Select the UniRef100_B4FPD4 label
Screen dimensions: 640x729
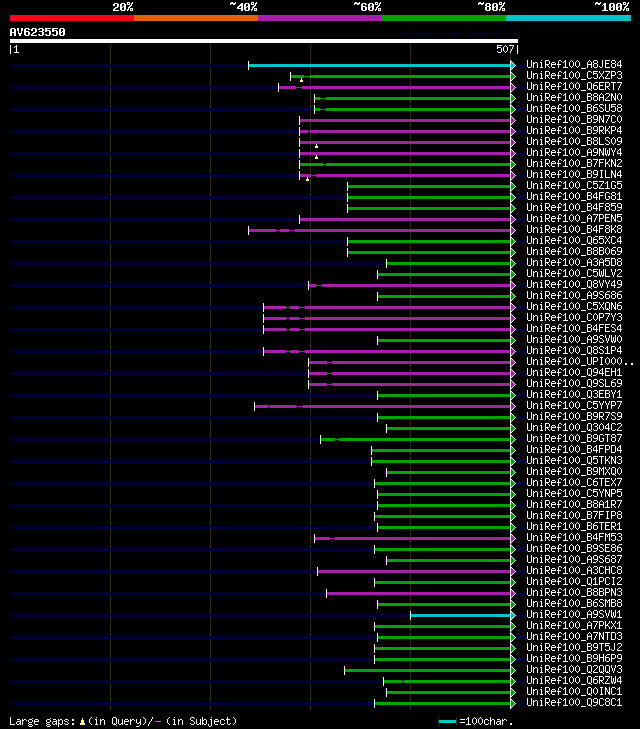click(574, 450)
